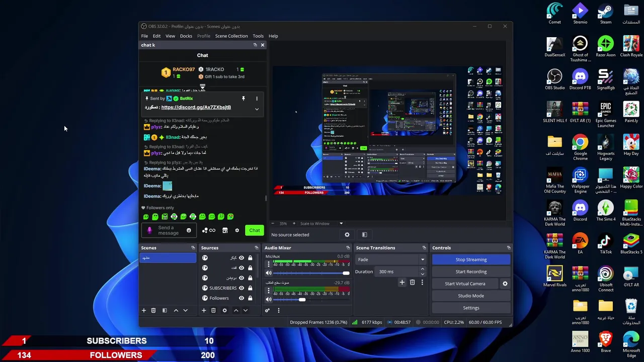Move scene down with Scenes down arrow

pyautogui.click(x=185, y=310)
